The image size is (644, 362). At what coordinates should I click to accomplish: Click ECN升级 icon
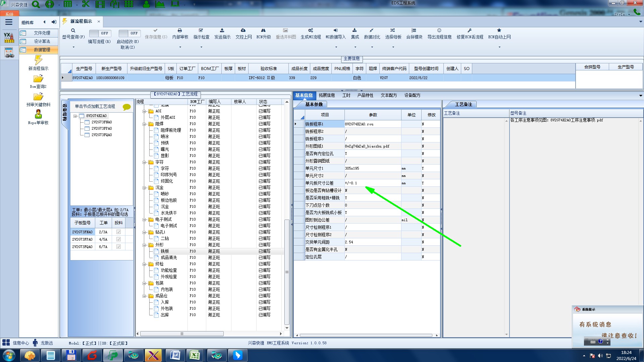(263, 30)
